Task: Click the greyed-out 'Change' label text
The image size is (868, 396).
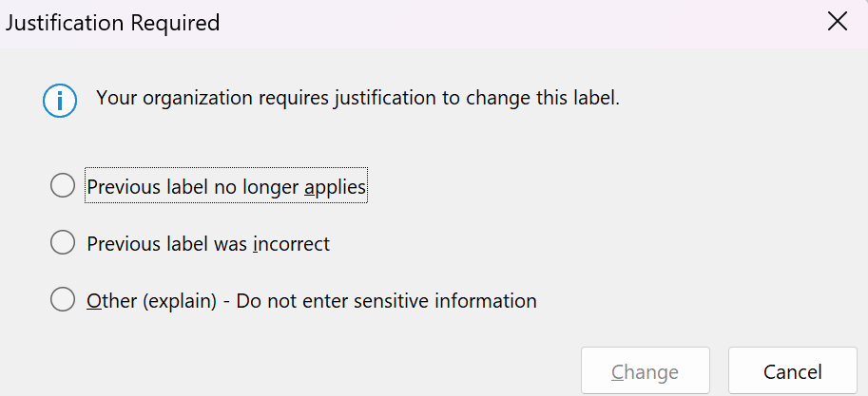Action: pyautogui.click(x=645, y=371)
